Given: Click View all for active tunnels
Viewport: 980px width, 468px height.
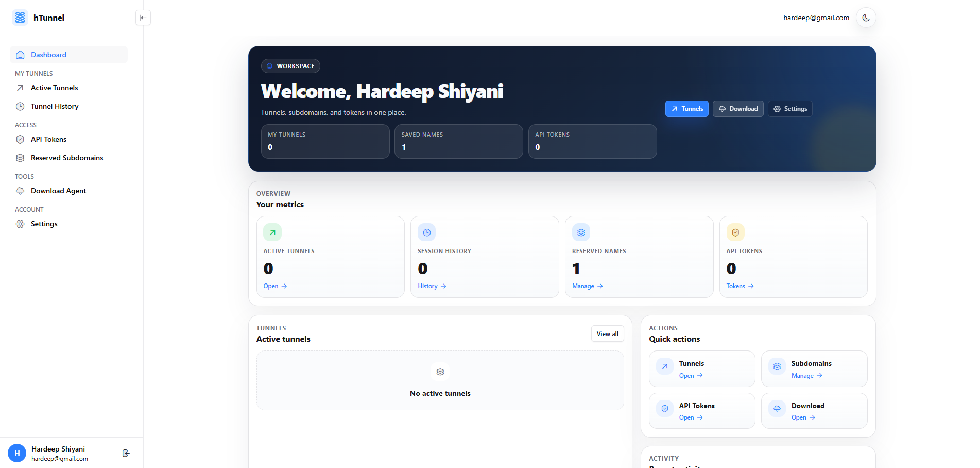Looking at the screenshot, I should (607, 333).
